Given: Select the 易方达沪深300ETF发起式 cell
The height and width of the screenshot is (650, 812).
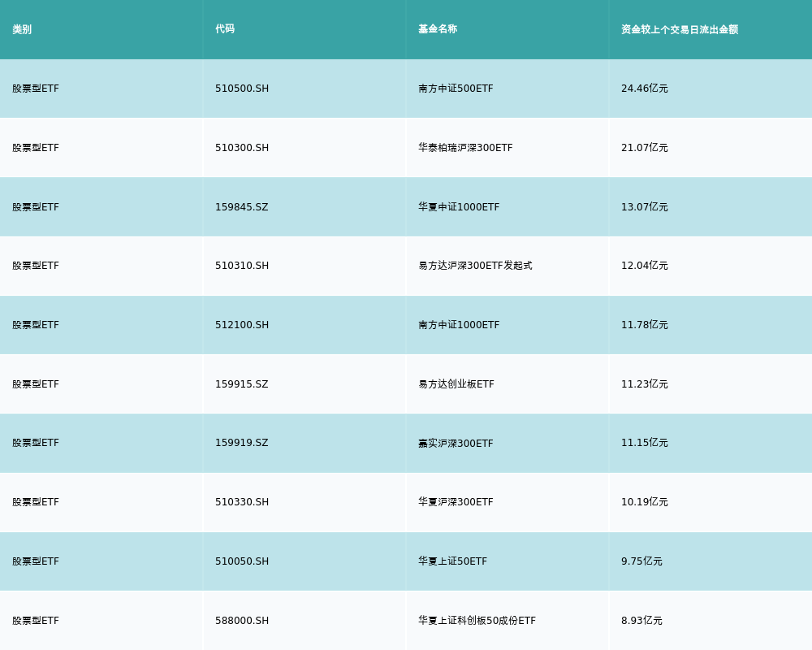Looking at the screenshot, I should tap(475, 266).
